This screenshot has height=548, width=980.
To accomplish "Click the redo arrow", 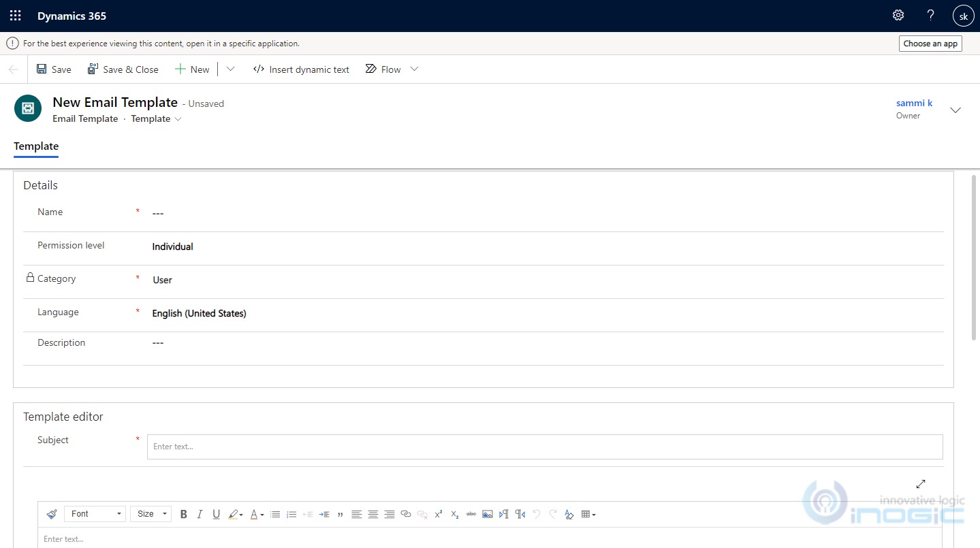I will coord(553,514).
